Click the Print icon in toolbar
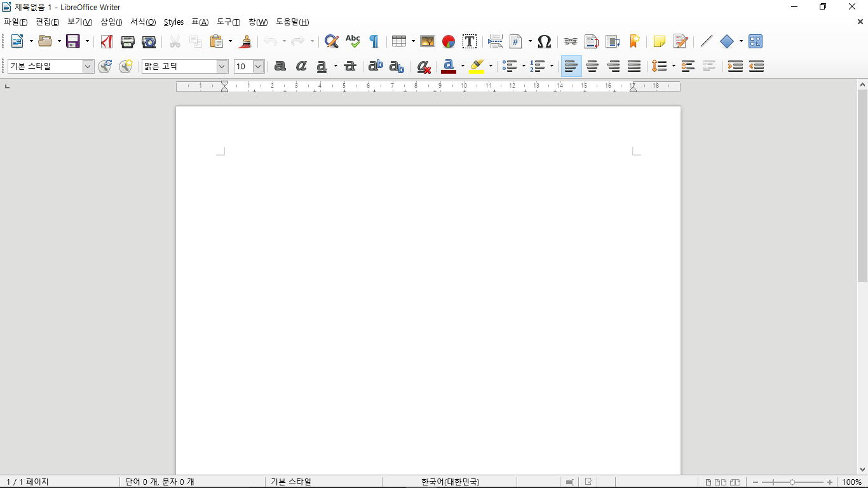This screenshot has width=868, height=488. tap(128, 42)
